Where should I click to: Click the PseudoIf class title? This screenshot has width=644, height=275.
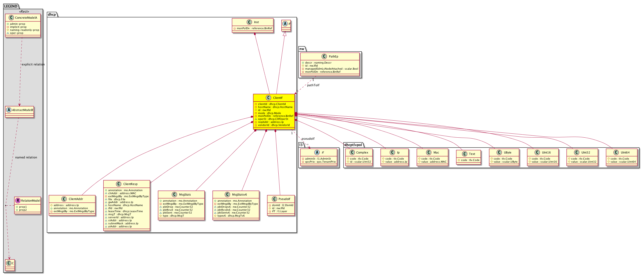click(284, 199)
